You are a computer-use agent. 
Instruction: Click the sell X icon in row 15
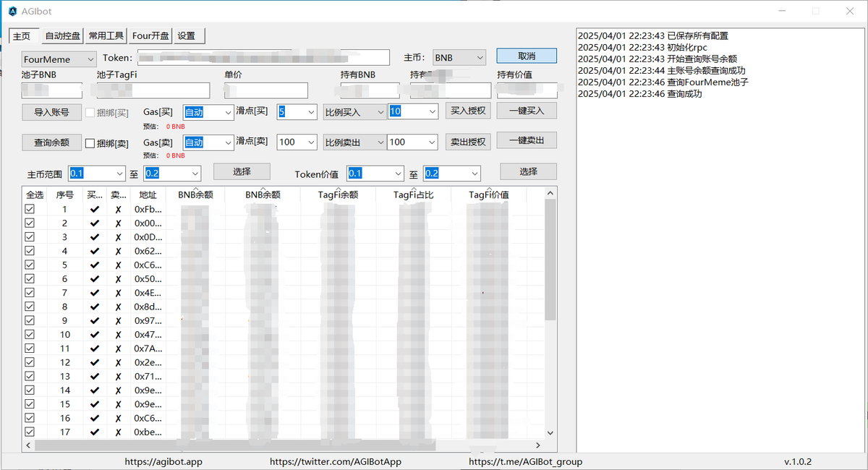click(118, 404)
